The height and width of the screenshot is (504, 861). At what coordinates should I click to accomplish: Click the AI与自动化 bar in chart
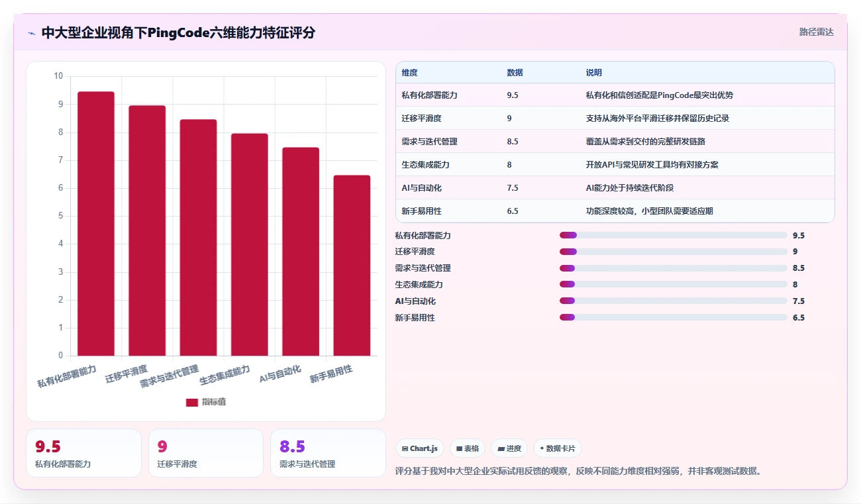point(301,252)
